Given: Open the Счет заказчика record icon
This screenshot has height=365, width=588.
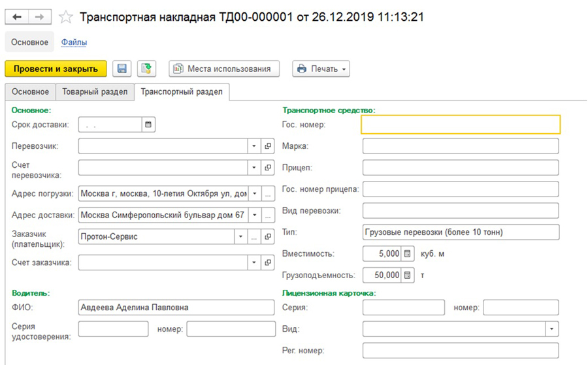Looking at the screenshot, I should 268,262.
